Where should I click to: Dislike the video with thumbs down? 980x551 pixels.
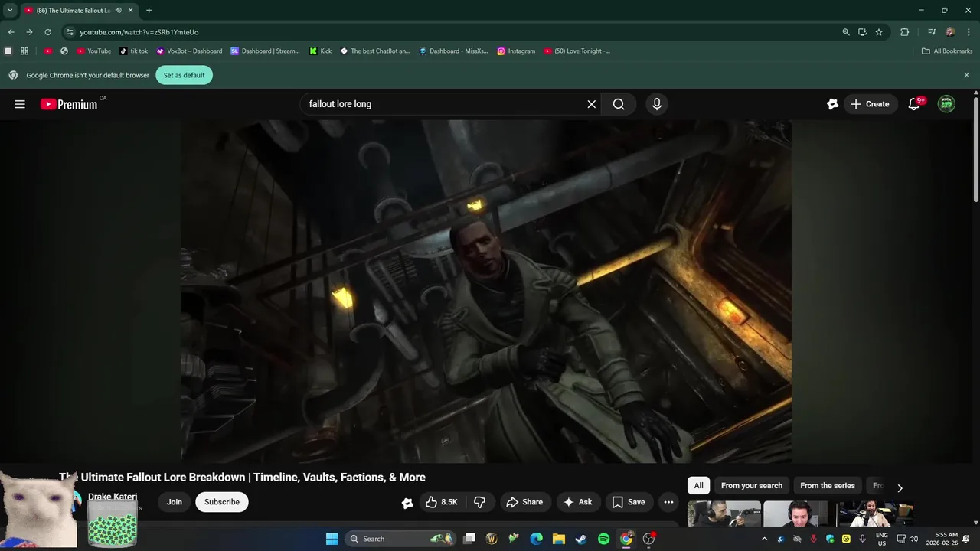pos(479,502)
